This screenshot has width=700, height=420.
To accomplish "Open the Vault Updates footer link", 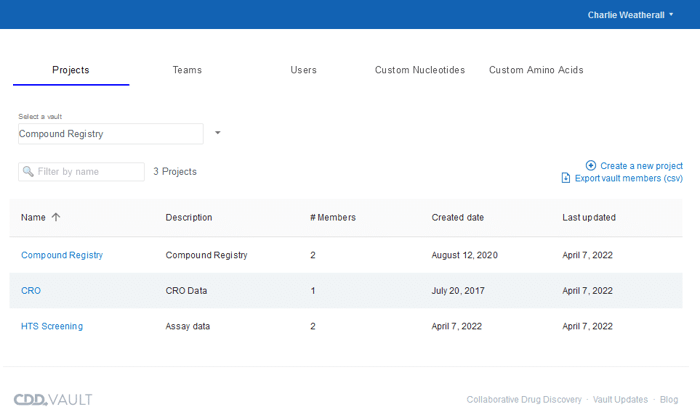I will (620, 399).
